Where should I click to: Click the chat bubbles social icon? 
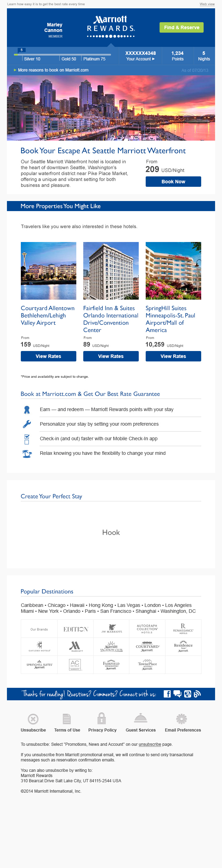click(x=177, y=694)
